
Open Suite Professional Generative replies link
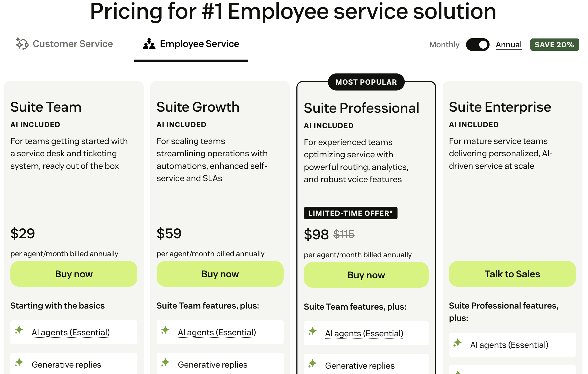pyautogui.click(x=360, y=366)
